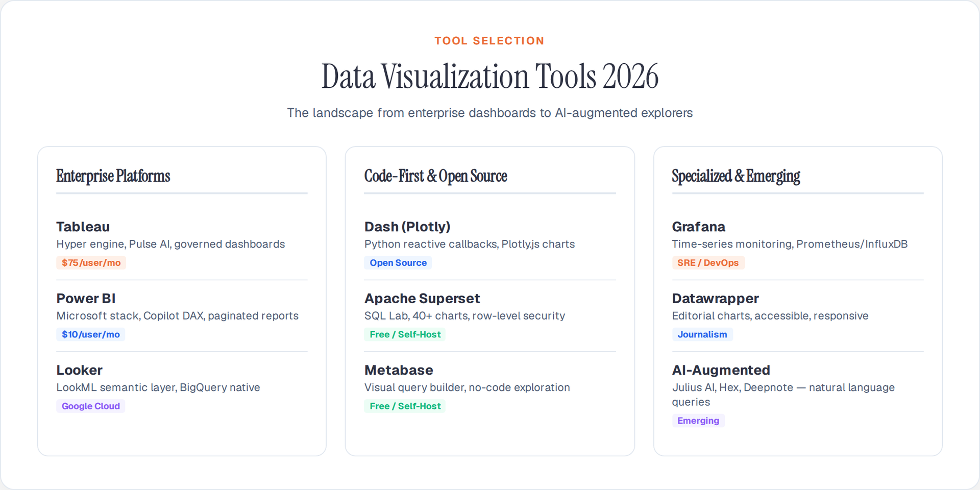980x490 pixels.
Task: Click the Looker tool name
Action: tap(79, 370)
